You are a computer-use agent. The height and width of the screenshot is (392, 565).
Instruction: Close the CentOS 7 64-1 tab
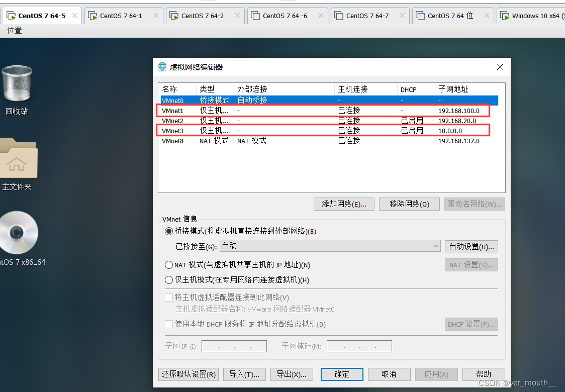(156, 16)
